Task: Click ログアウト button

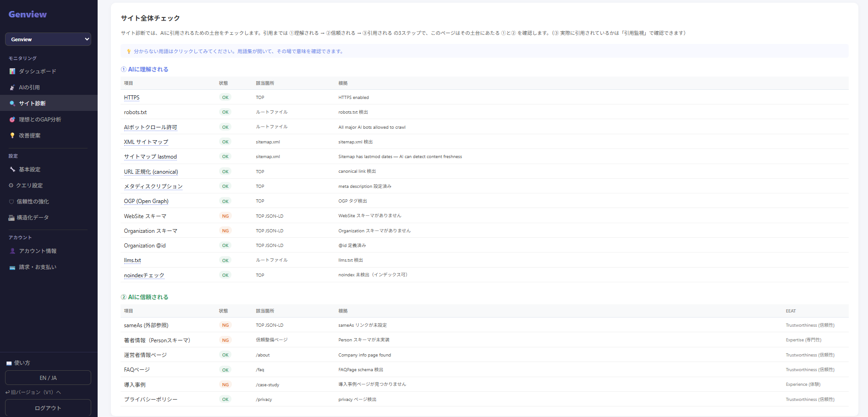Action: 48,408
